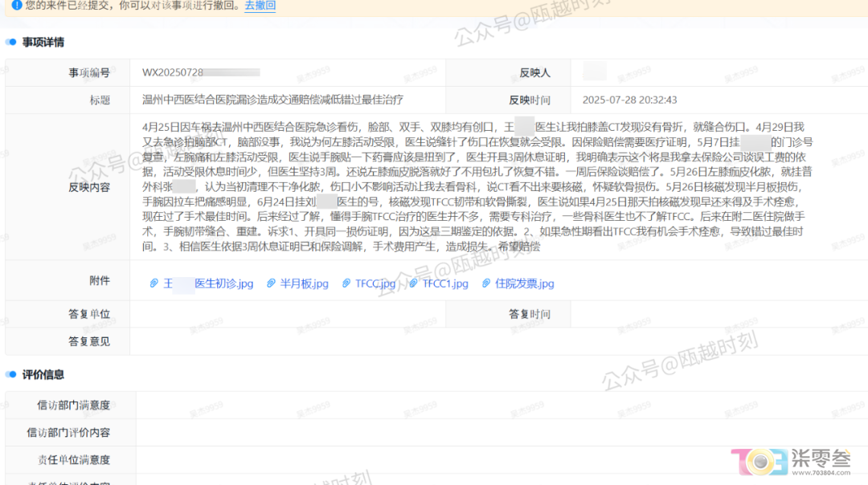The height and width of the screenshot is (485, 868).
Task: Click the 信访部门评价内容 label
Action: point(68,433)
